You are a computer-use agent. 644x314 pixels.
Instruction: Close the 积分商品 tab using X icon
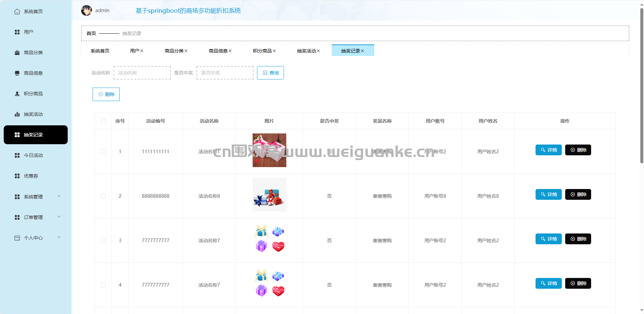[x=274, y=51]
